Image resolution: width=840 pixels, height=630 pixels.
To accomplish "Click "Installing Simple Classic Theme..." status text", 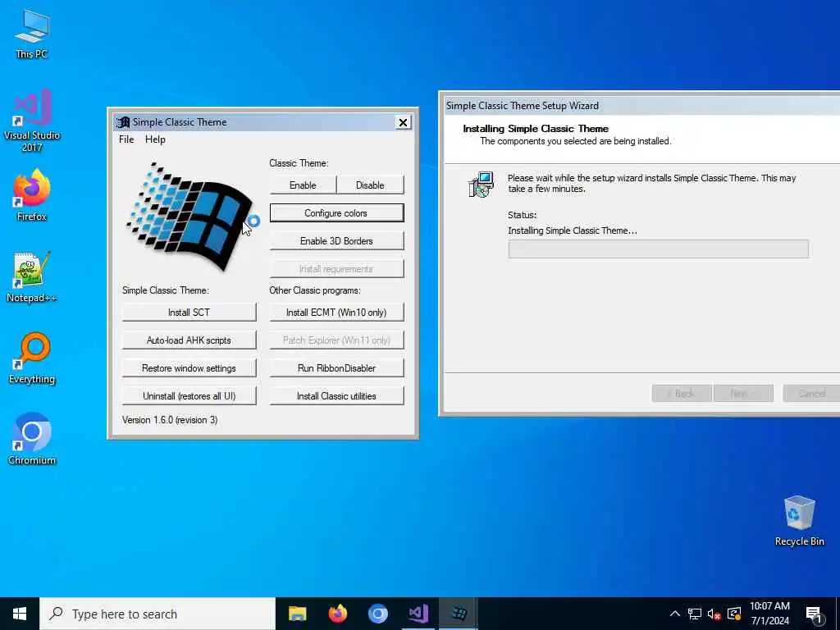I will [x=573, y=231].
